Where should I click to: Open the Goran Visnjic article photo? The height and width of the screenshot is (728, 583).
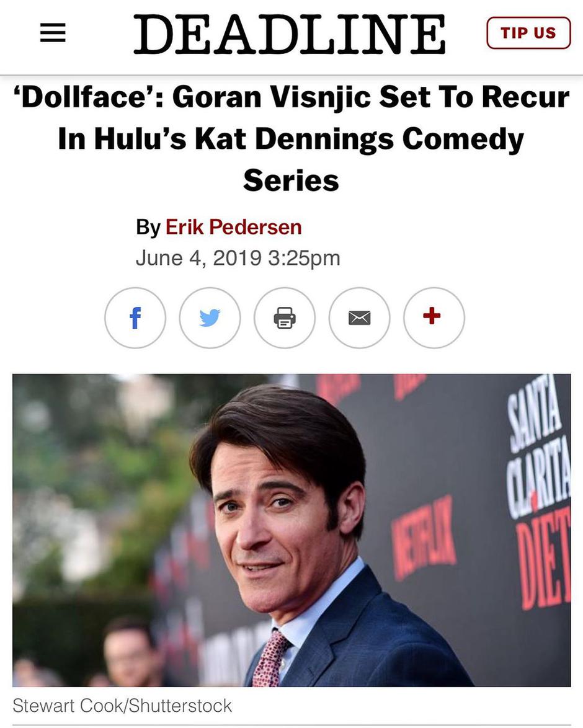[291, 530]
